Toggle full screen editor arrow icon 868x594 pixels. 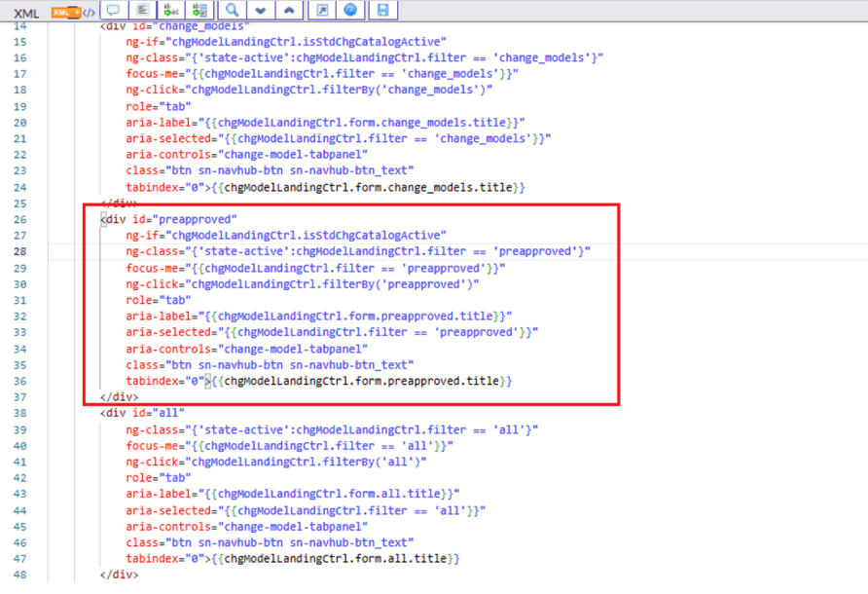coord(322,10)
